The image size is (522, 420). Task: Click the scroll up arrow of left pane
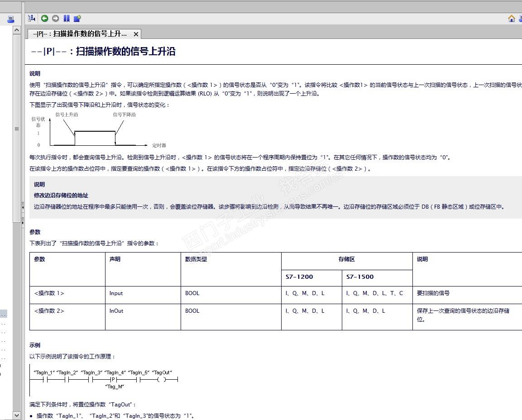(x=17, y=30)
